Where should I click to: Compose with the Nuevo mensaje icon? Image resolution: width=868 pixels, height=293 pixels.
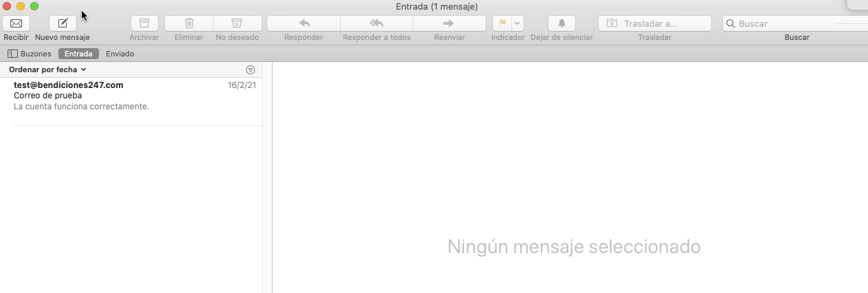pyautogui.click(x=63, y=23)
